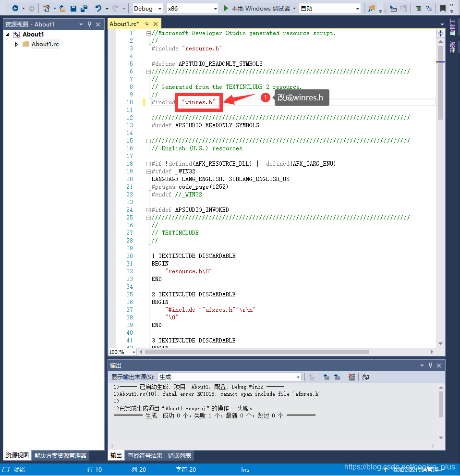This screenshot has width=460, height=476.
Task: Open the 输出 panel window position menu
Action: point(422,366)
